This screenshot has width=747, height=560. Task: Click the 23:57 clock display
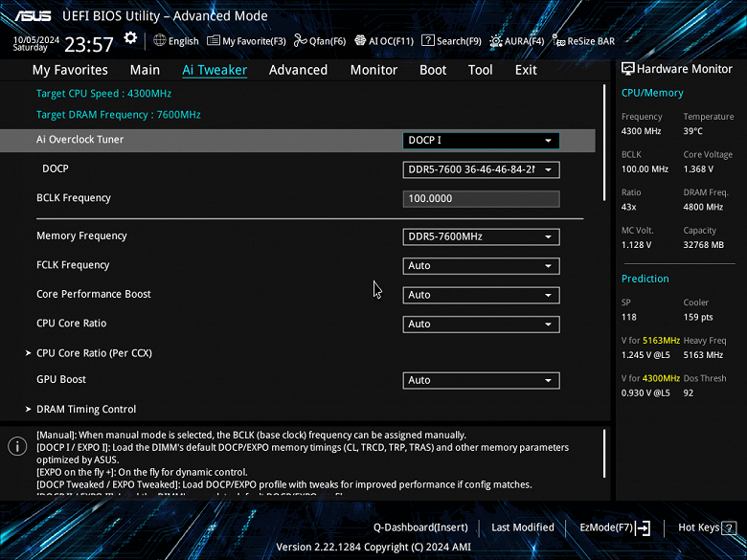pos(89,45)
